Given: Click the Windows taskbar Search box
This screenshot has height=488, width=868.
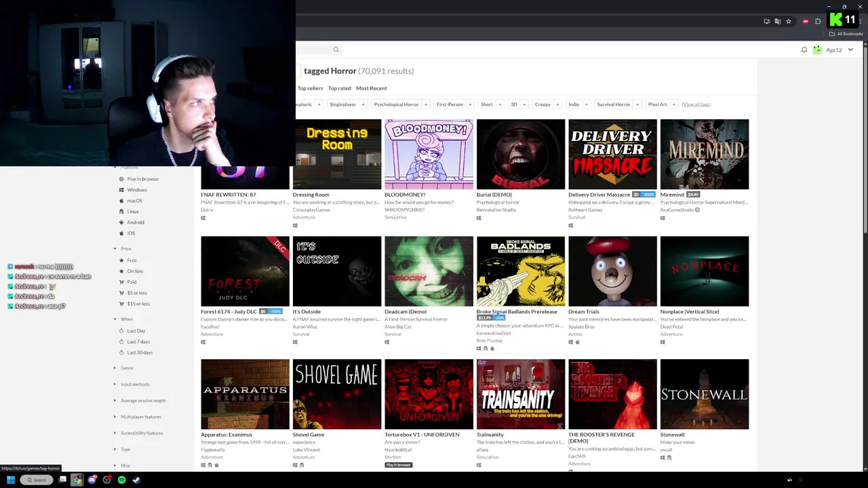Looking at the screenshot, I should [37, 480].
